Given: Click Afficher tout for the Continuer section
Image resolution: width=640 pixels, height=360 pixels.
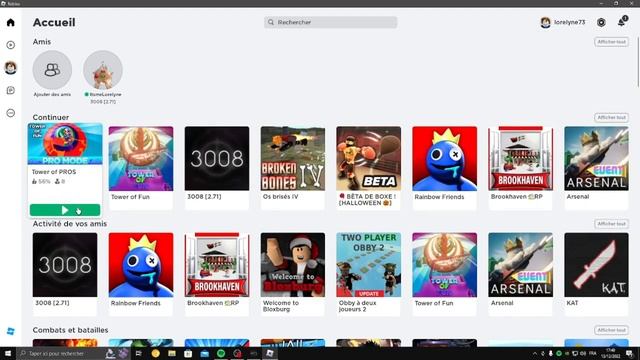Looking at the screenshot, I should (611, 118).
